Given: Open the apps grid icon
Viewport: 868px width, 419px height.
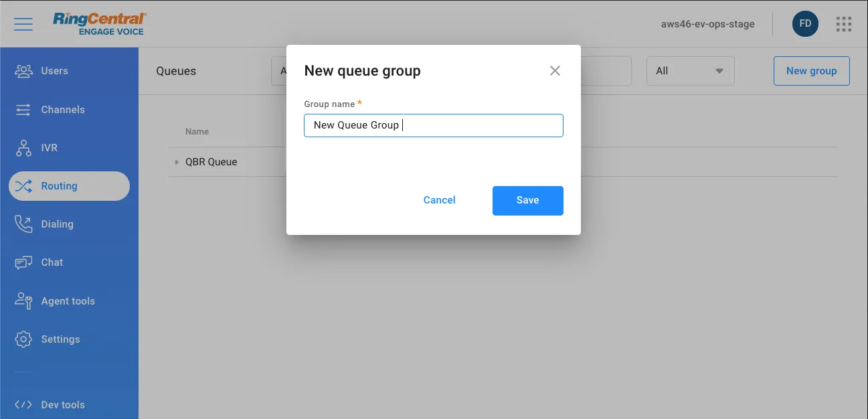Looking at the screenshot, I should pos(844,24).
